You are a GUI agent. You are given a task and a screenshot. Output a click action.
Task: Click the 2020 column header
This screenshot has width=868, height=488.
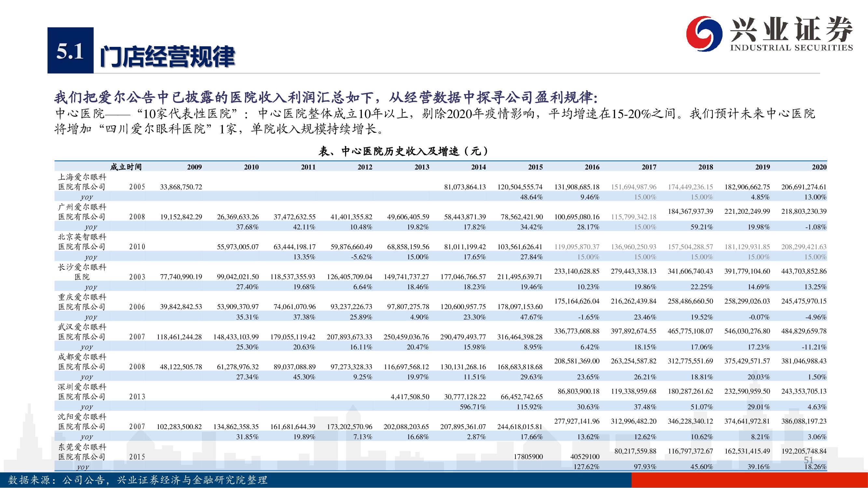coord(819,167)
